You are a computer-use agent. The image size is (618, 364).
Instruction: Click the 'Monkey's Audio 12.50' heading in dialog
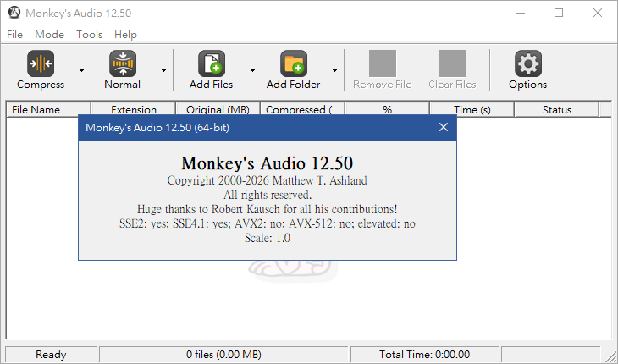coord(268,163)
